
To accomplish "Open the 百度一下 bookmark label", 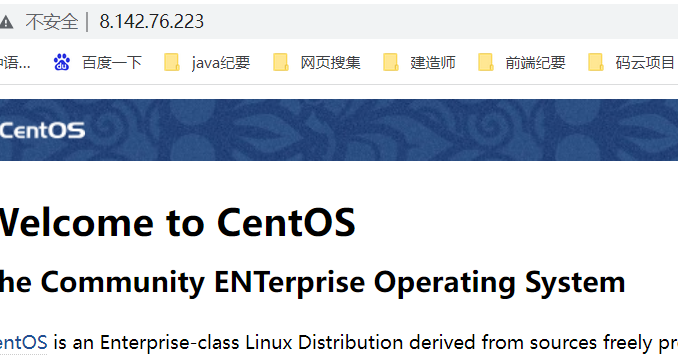I will pos(112,63).
